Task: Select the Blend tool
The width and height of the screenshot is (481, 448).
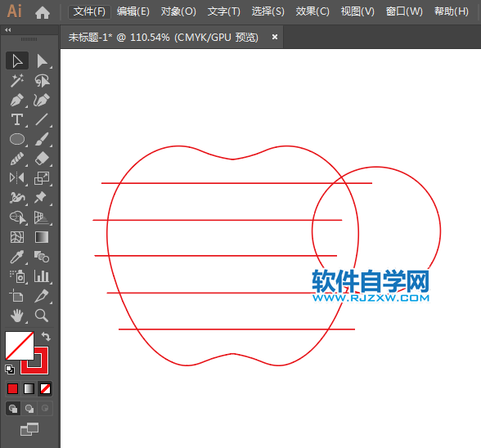Action: (42, 257)
